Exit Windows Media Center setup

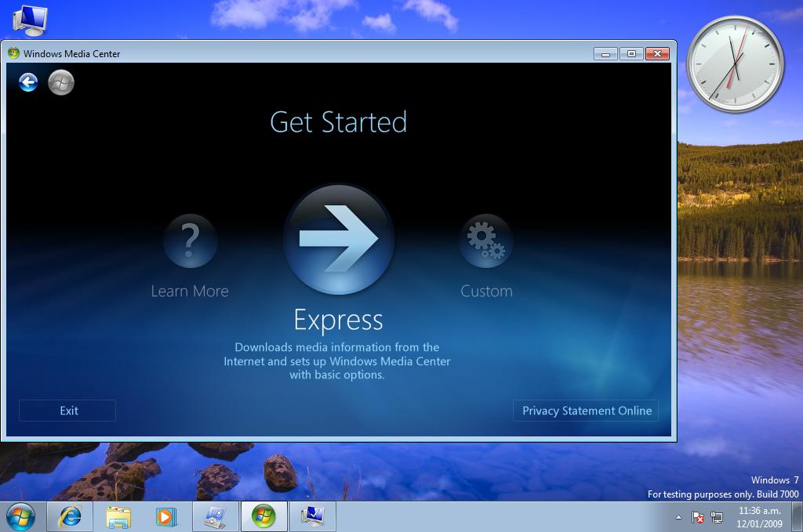(68, 411)
